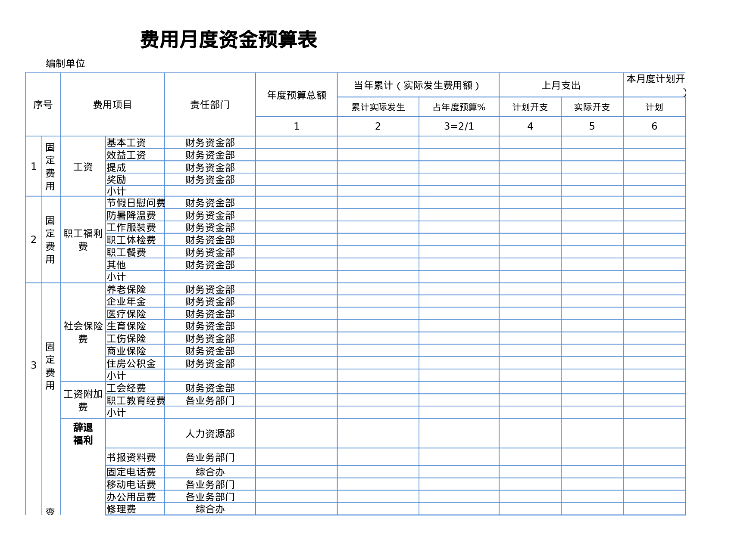Viewport: 756px width, 534px height.
Task: Click the 上月支出 header
Action: click(x=561, y=85)
